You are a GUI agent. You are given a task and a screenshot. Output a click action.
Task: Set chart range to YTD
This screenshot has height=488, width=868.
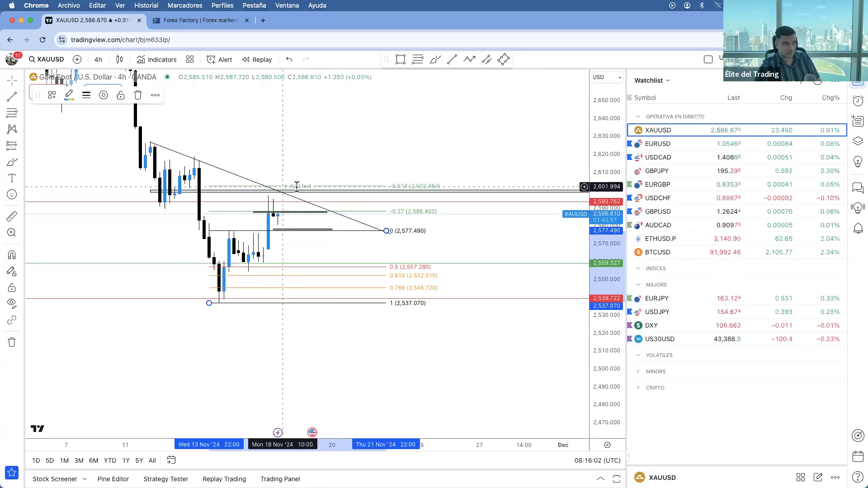[110, 460]
